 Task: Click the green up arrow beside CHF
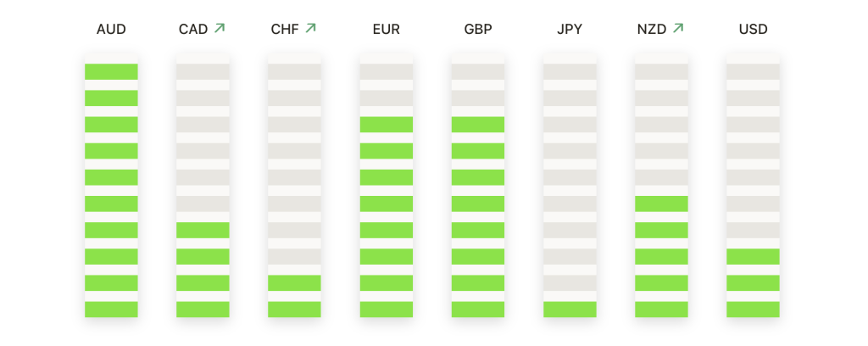click(310, 28)
